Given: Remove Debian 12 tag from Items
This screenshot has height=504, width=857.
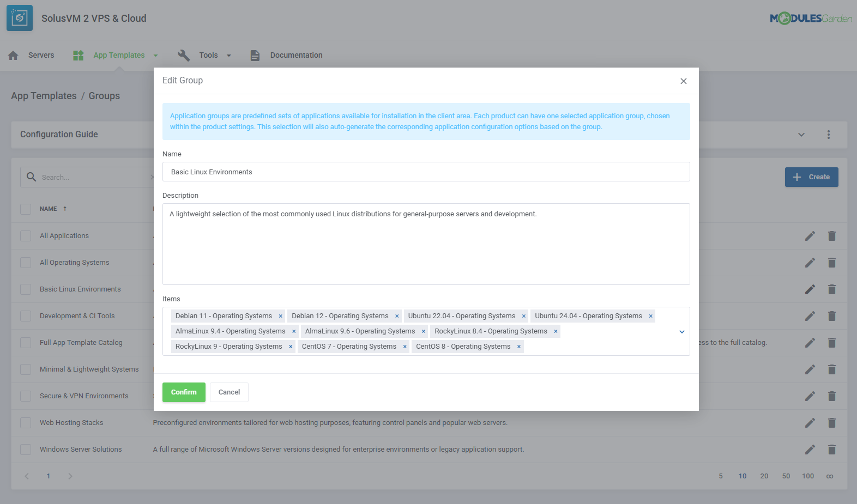Looking at the screenshot, I should point(397,316).
